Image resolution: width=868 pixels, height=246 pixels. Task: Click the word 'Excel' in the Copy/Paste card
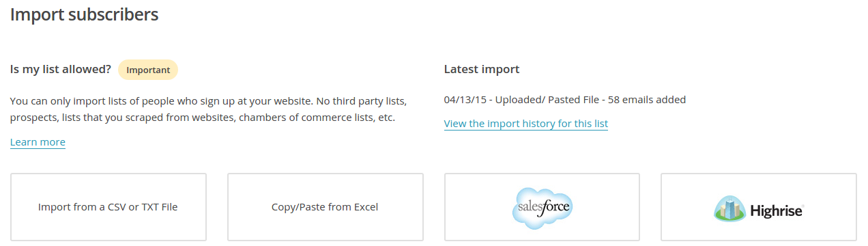pos(366,207)
